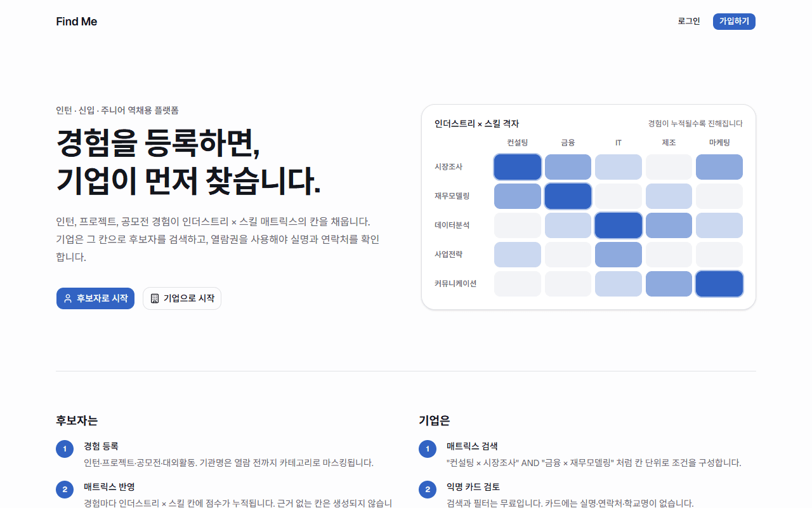The image size is (812, 508).
Task: Click the step 1 badge beside 경험 등록
Action: coord(65,449)
